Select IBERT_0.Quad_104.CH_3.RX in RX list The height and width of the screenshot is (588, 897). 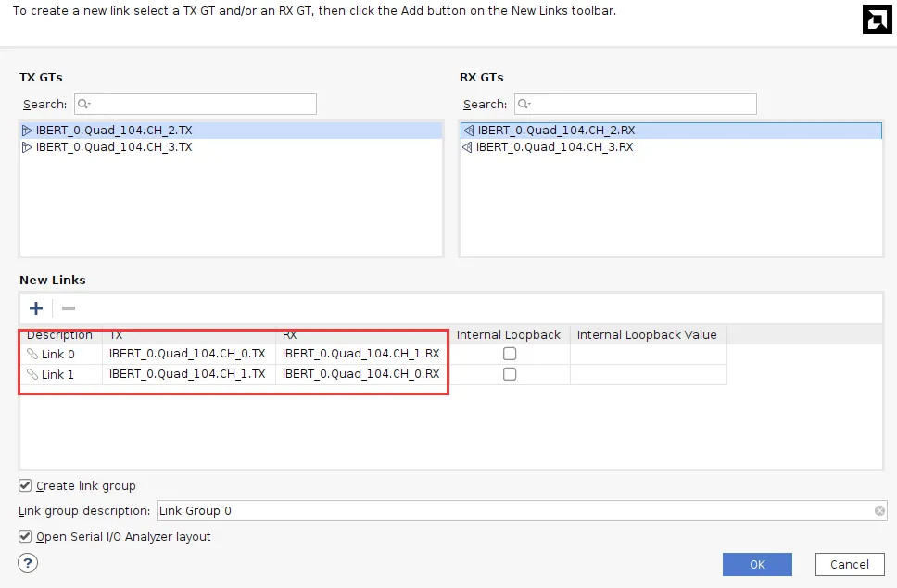(554, 147)
